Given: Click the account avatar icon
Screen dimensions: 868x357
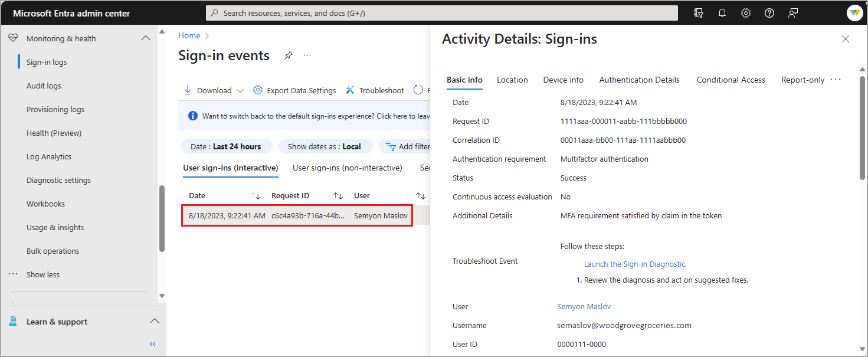Looking at the screenshot, I should pos(854,13).
